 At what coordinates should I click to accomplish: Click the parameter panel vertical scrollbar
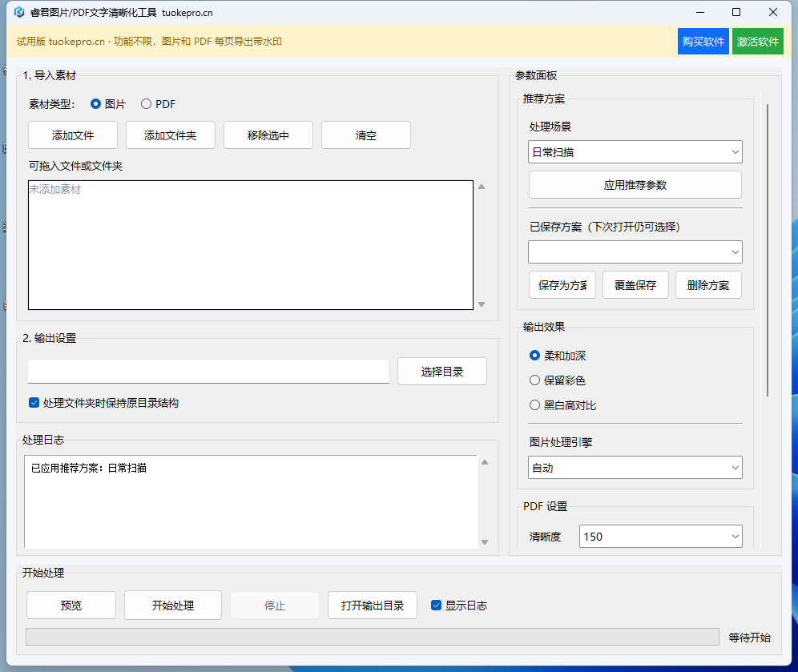(x=768, y=250)
